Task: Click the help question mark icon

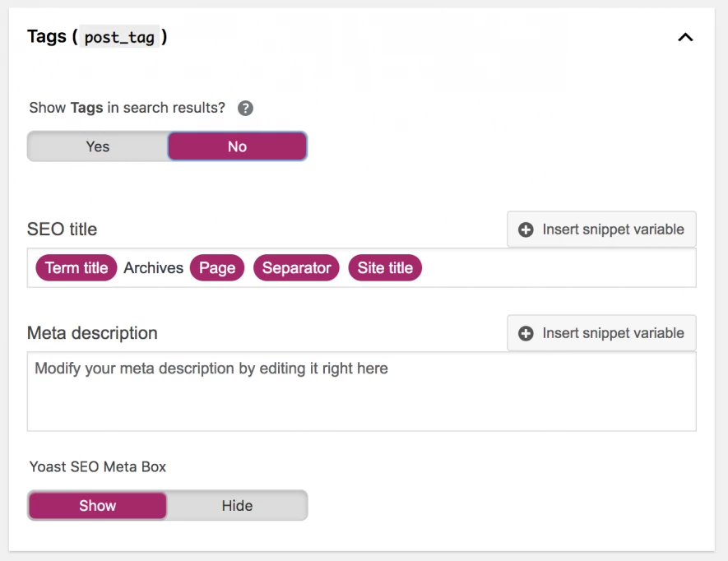Action: (245, 109)
